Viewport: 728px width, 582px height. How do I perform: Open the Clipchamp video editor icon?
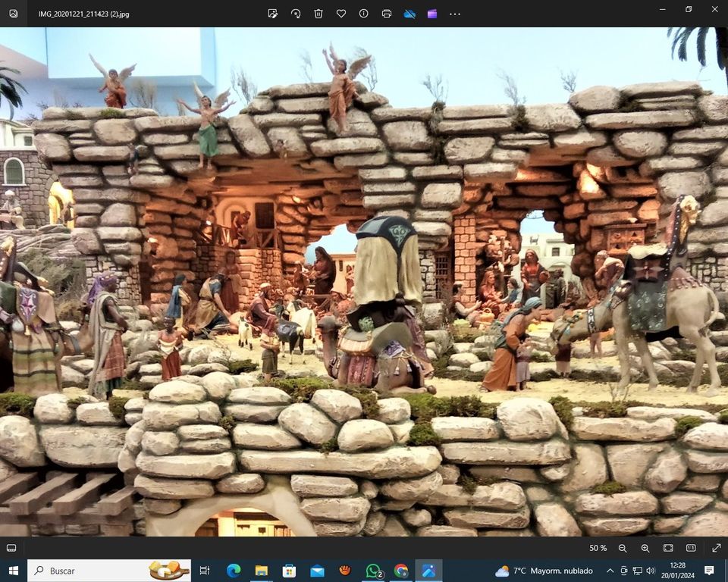coord(432,14)
